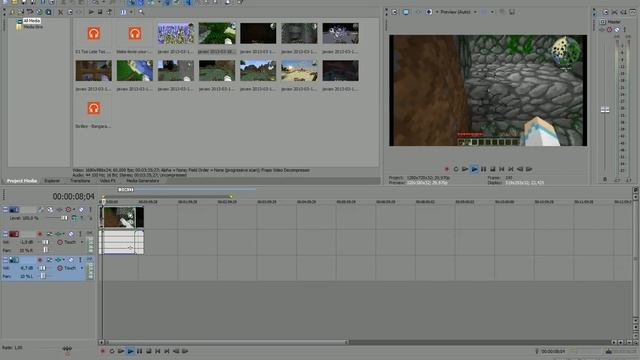Open the Preview (Auto) quality dropdown

[458, 12]
